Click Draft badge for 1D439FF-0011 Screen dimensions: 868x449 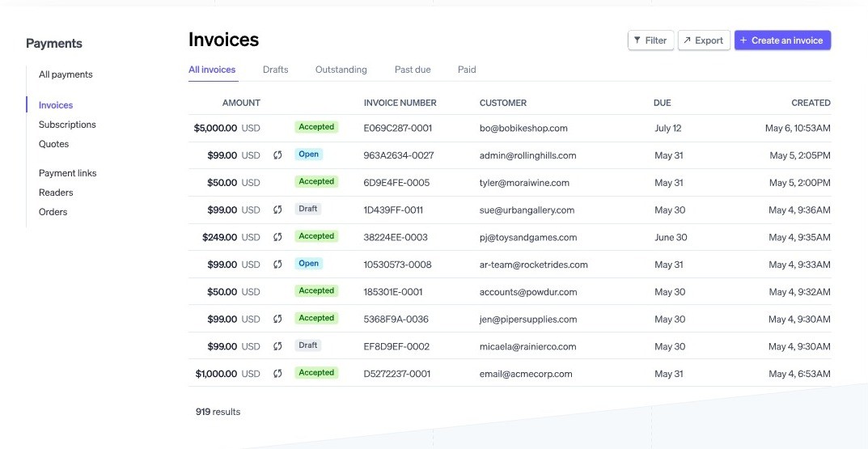click(307, 210)
